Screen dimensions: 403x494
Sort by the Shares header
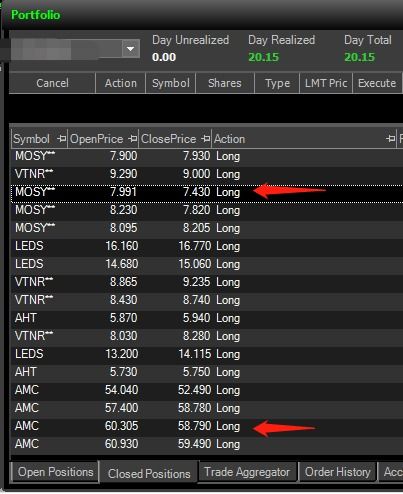[225, 83]
